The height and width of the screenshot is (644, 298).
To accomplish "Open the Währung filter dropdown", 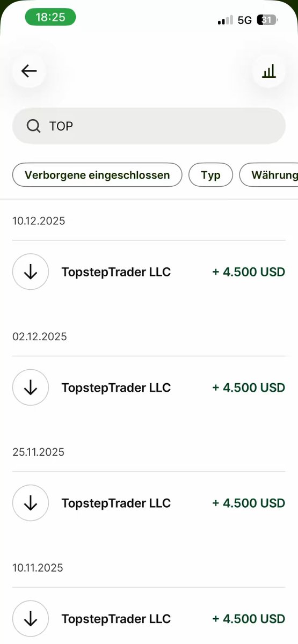I will (268, 175).
